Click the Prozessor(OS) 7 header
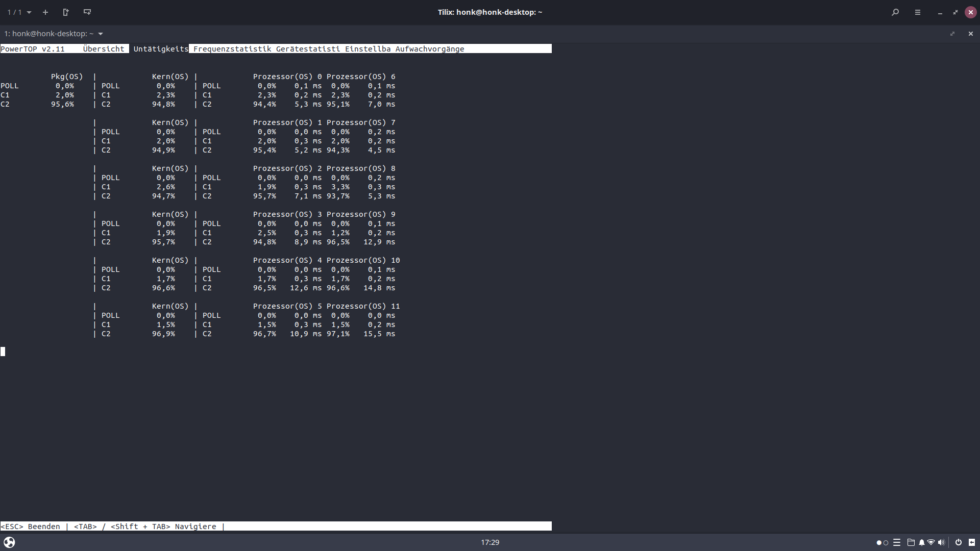980x551 pixels. point(361,122)
